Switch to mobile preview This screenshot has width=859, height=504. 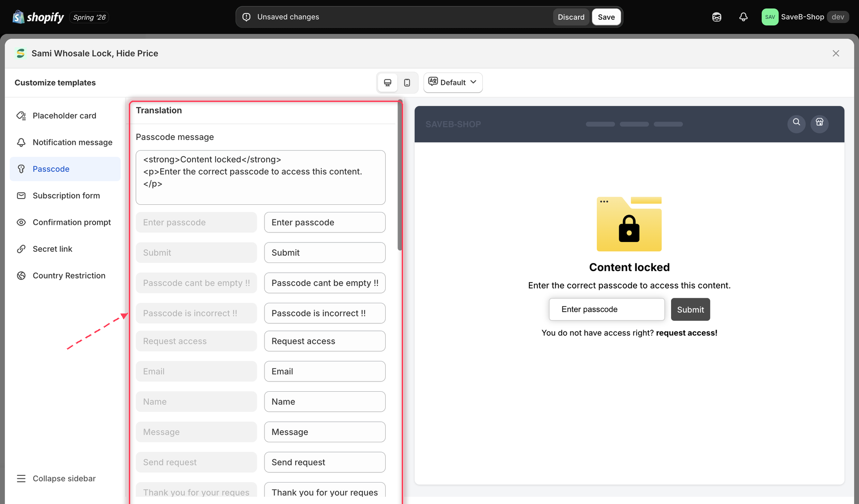407,83
